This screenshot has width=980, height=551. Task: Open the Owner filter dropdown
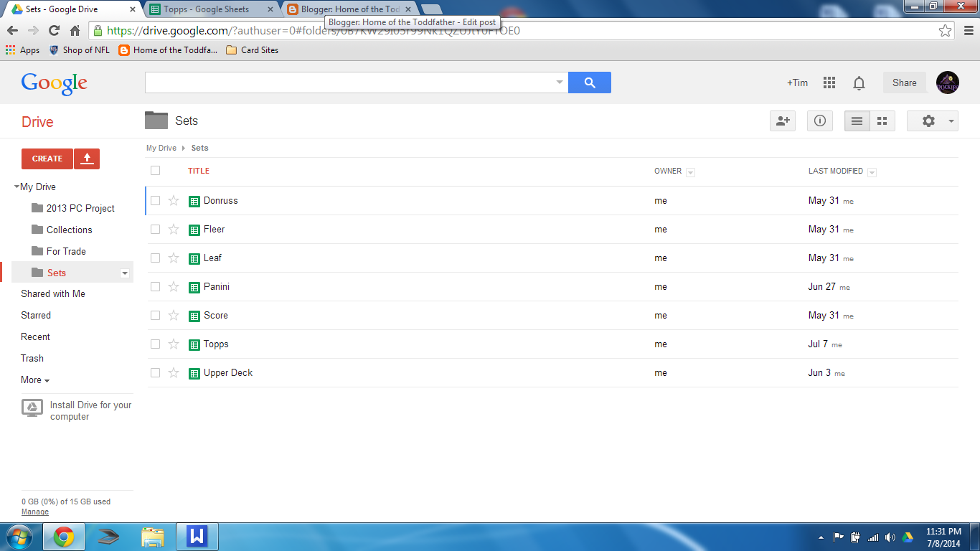690,172
